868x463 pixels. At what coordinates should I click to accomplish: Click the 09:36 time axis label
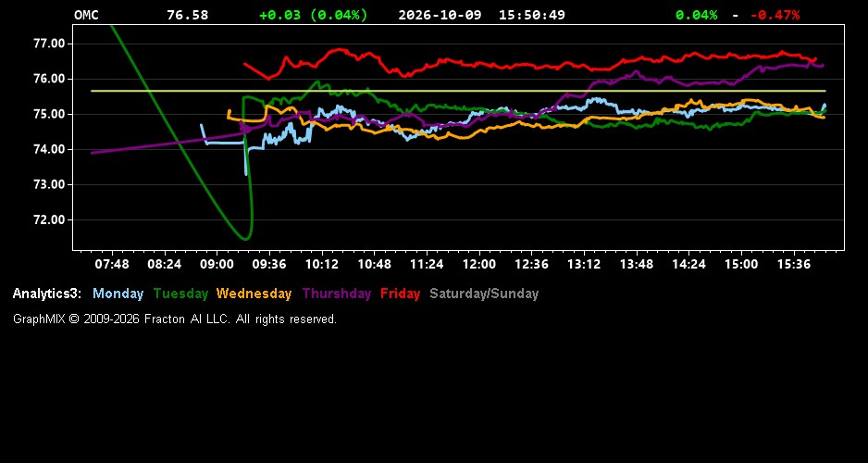point(269,264)
